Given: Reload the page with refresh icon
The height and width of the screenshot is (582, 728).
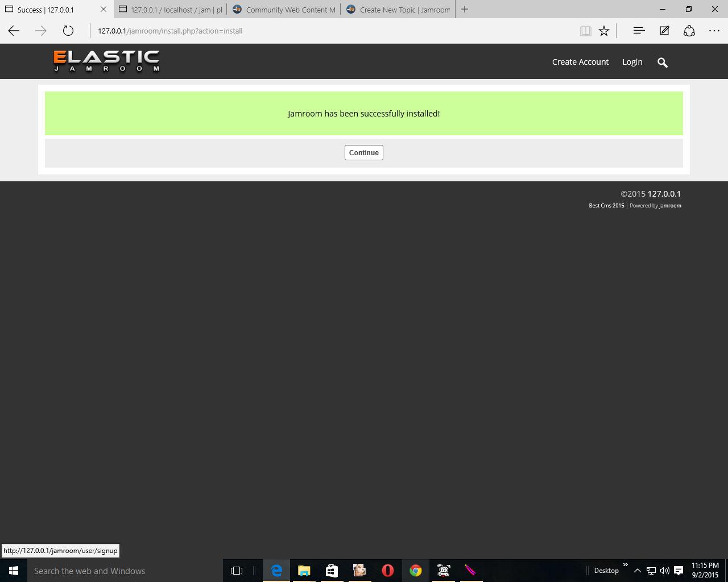Looking at the screenshot, I should (68, 31).
